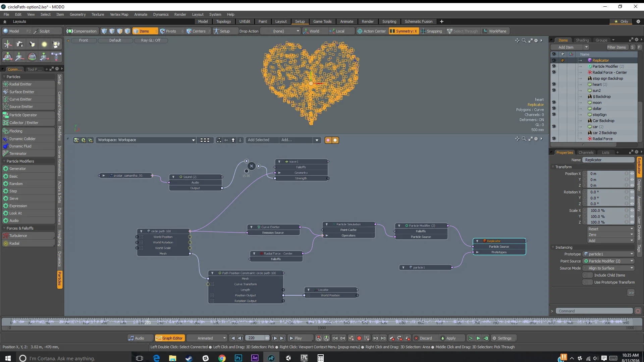
Task: Click the Dynamic Fluid tool icon
Action: pyautogui.click(x=6, y=146)
